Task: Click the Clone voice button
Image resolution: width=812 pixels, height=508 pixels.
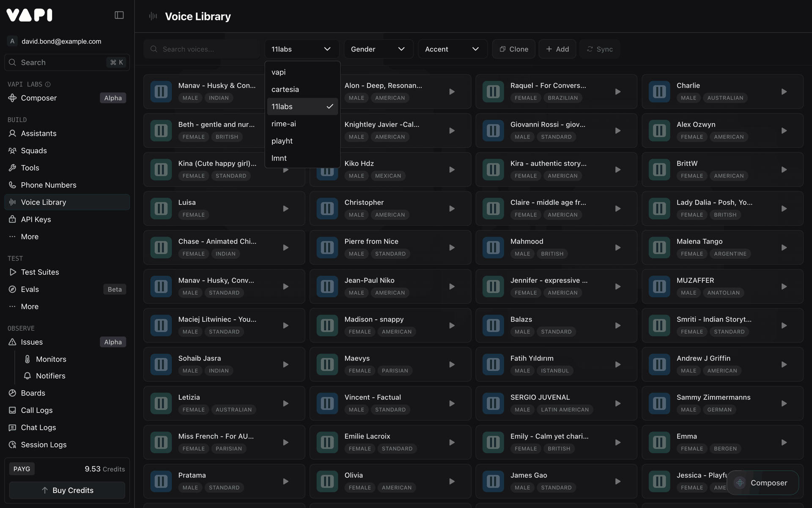Action: pos(514,49)
